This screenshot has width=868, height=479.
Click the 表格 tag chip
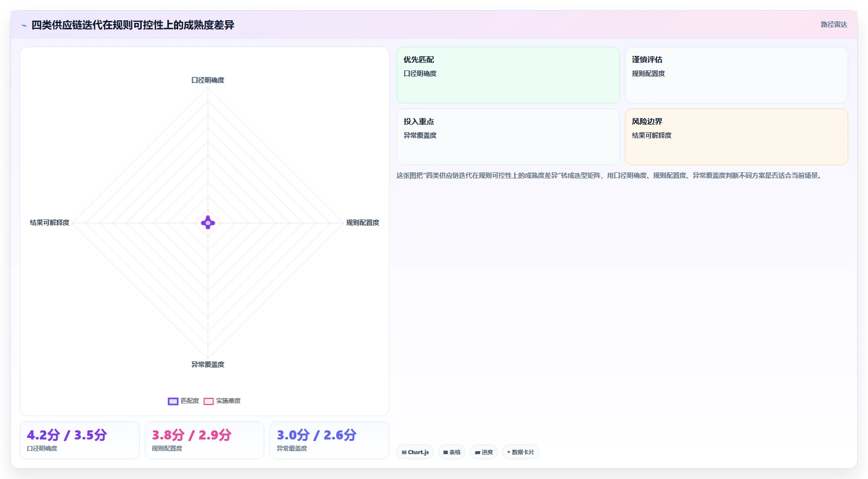(x=452, y=452)
